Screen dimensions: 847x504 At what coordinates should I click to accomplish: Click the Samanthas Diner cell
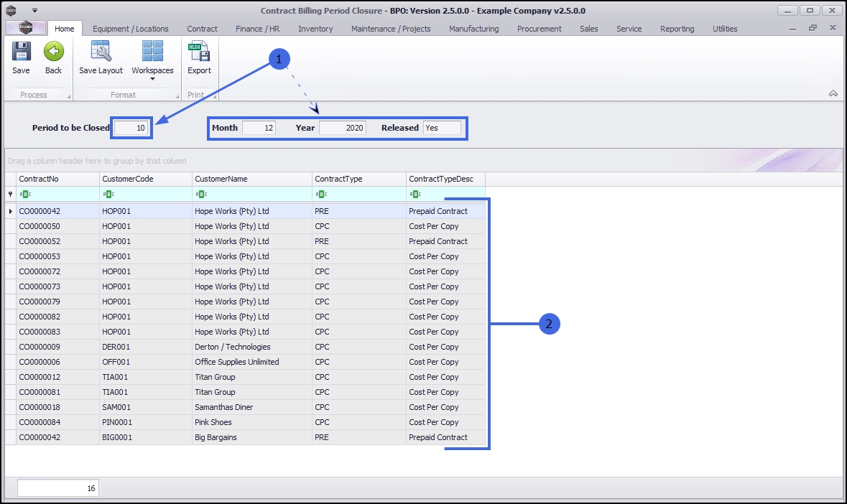click(x=252, y=407)
